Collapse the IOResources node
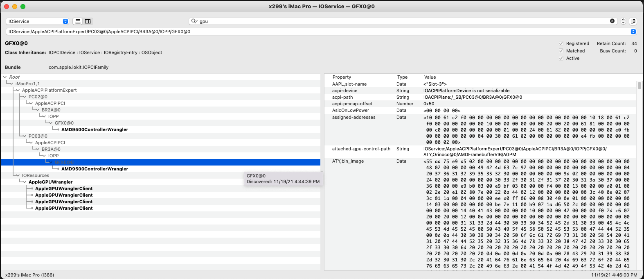Image resolution: width=644 pixels, height=279 pixels. tap(18, 175)
